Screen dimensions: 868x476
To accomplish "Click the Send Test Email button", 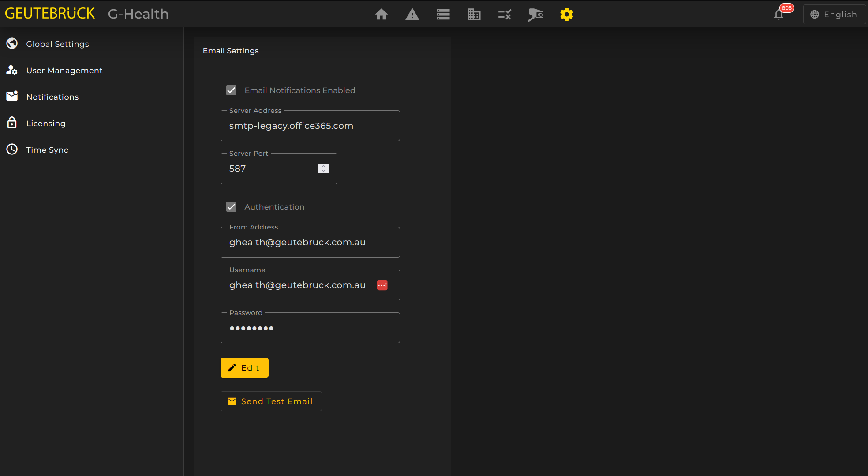I will (x=271, y=401).
